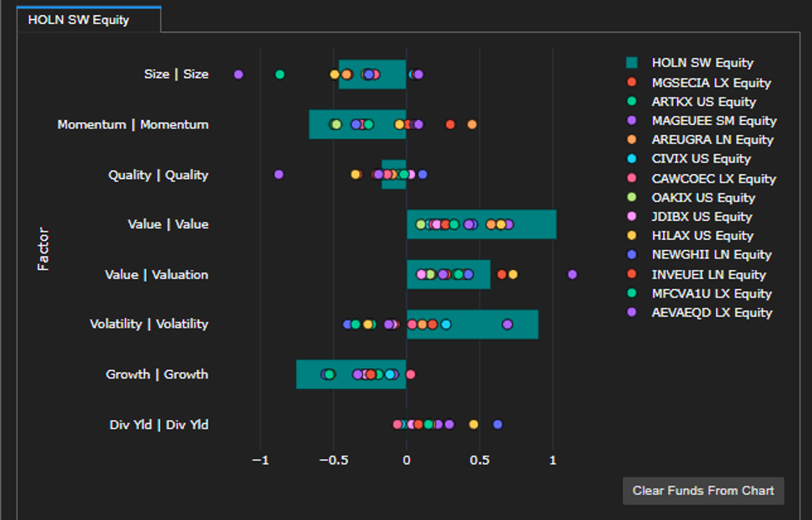The width and height of the screenshot is (812, 520).
Task: Click MFCVA1U LX Equity legend entry
Action: (x=699, y=293)
